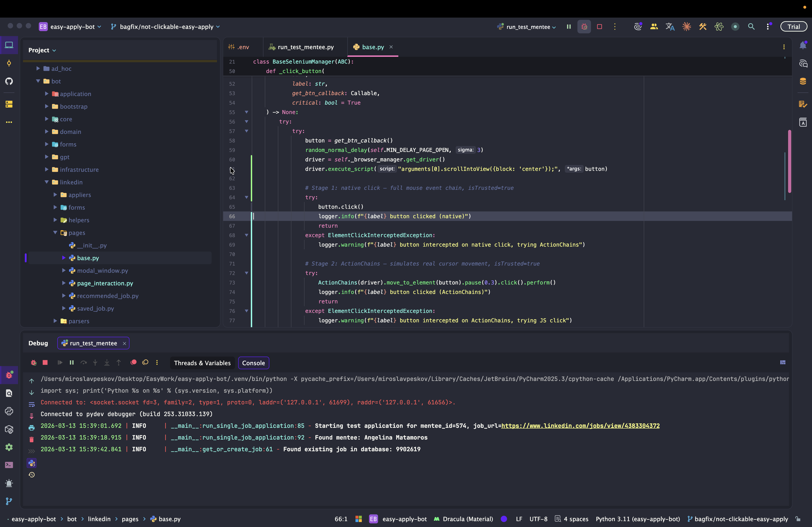The height and width of the screenshot is (527, 812).
Task: Toggle soft-wrap in console gutter
Action: pyautogui.click(x=32, y=404)
